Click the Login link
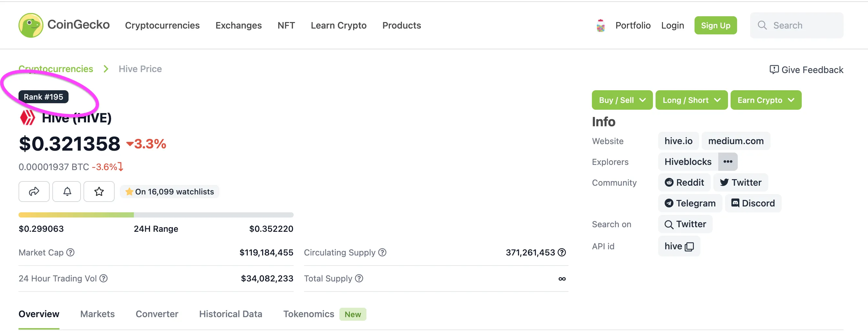Image resolution: width=868 pixels, height=335 pixels. click(x=672, y=25)
